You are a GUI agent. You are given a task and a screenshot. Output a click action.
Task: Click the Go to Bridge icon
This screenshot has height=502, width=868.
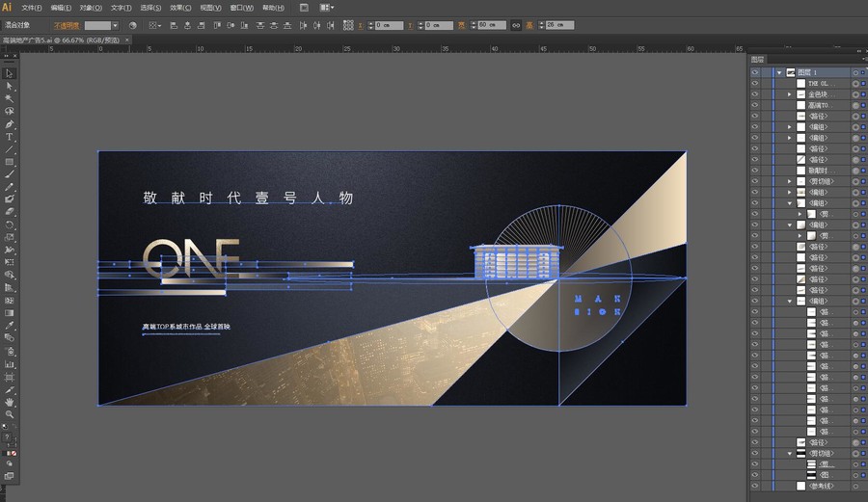[x=304, y=8]
